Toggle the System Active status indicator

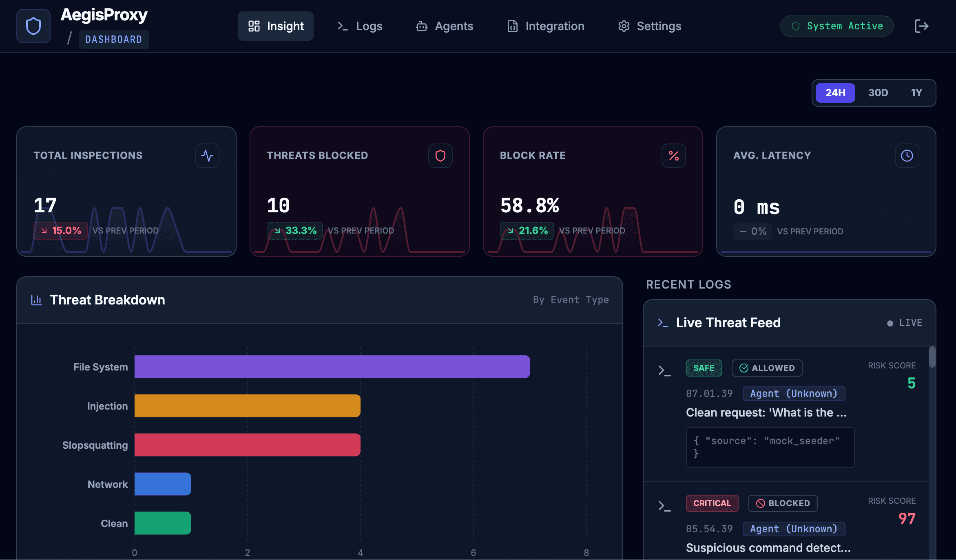(x=836, y=26)
